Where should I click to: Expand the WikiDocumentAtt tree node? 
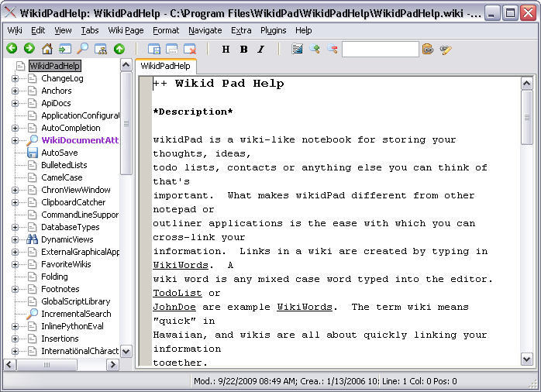(15, 140)
